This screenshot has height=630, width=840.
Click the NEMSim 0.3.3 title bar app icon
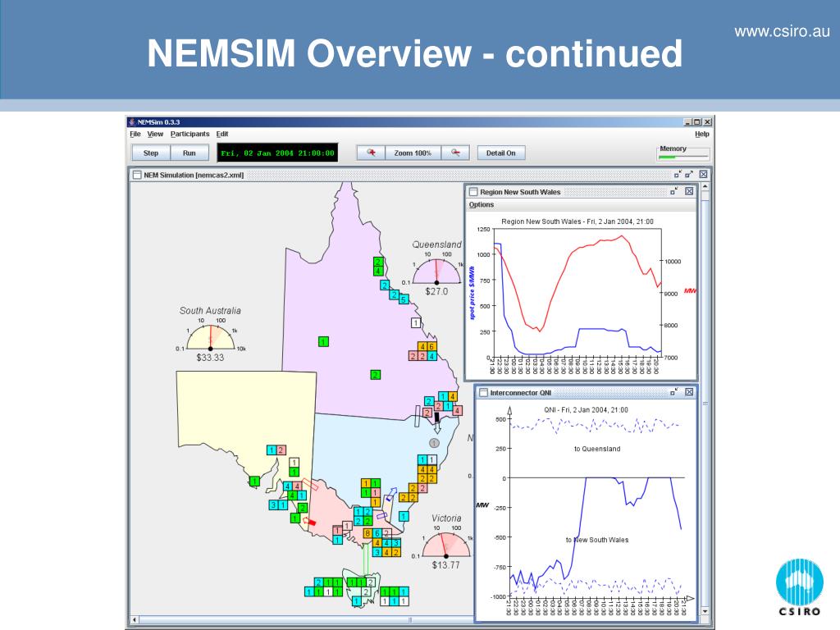(132, 122)
